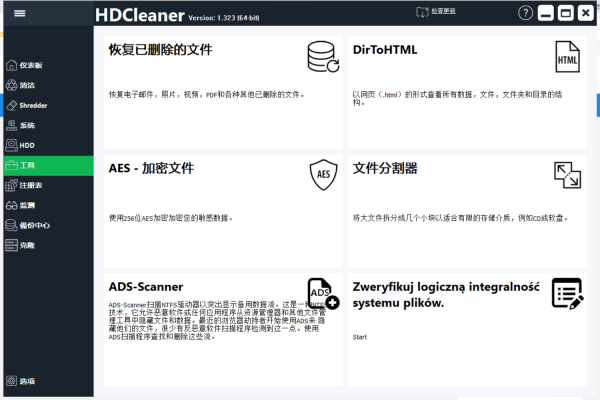Click the HTML file icon
This screenshot has width=600, height=400.
[567, 57]
